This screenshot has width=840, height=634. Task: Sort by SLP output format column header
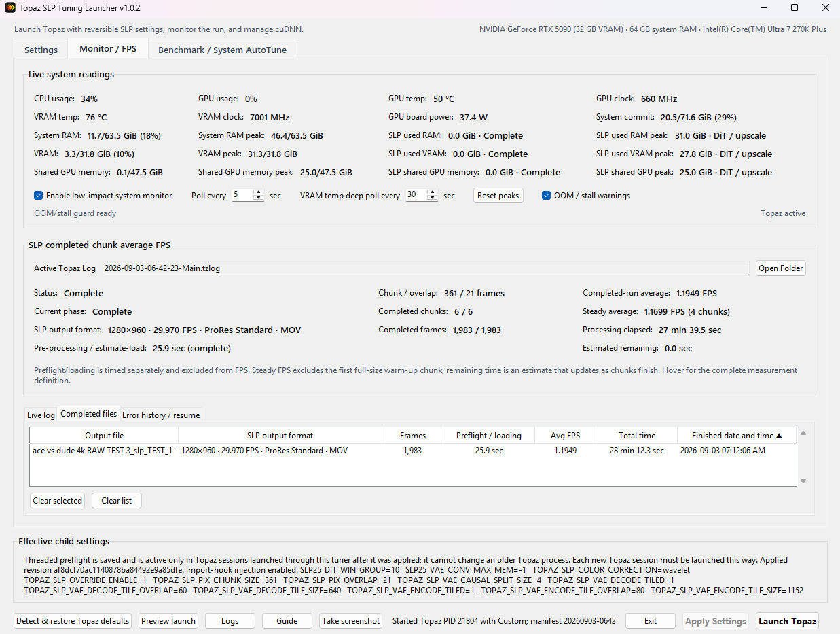point(280,436)
